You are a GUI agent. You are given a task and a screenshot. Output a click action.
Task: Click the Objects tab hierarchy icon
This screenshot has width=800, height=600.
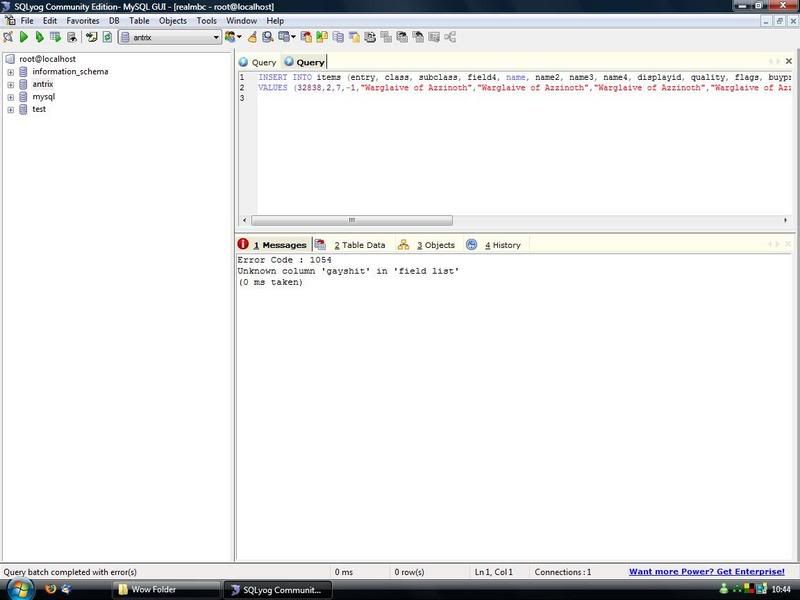point(404,245)
